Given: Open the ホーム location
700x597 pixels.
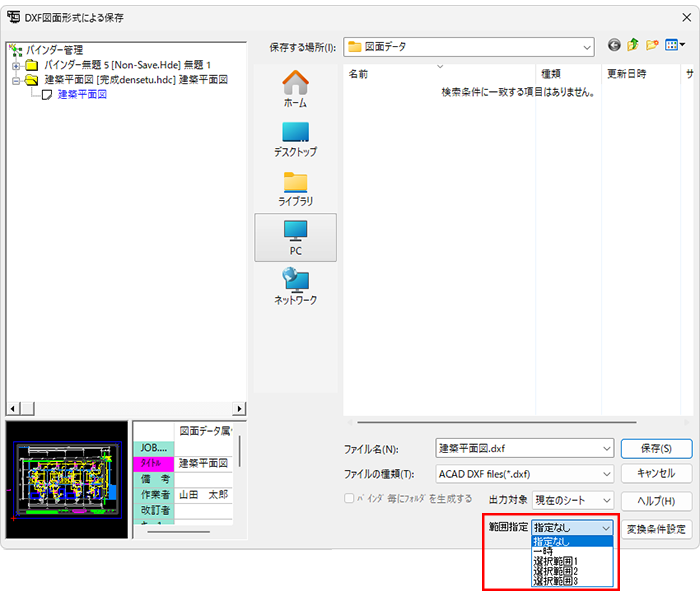Looking at the screenshot, I should (296, 89).
